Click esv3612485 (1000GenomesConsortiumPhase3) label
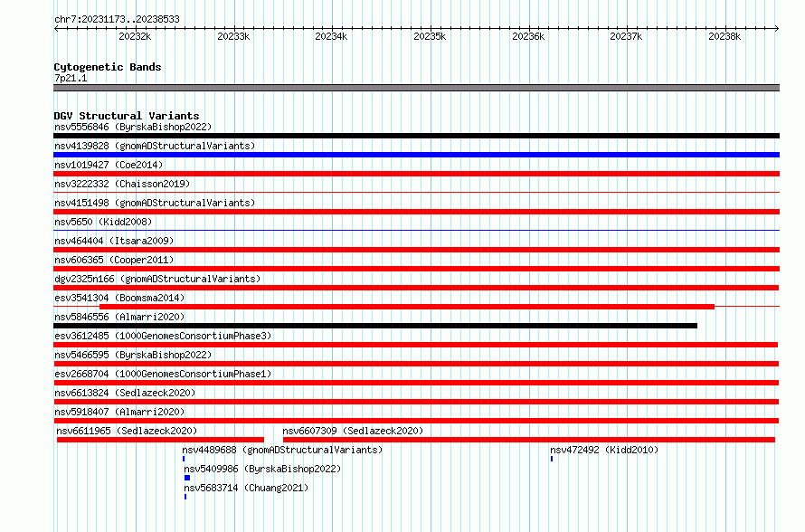This screenshot has height=532, width=805. click(x=163, y=336)
